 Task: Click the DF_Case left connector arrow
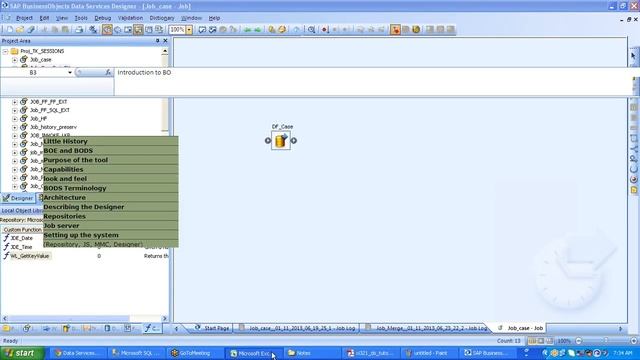click(268, 140)
